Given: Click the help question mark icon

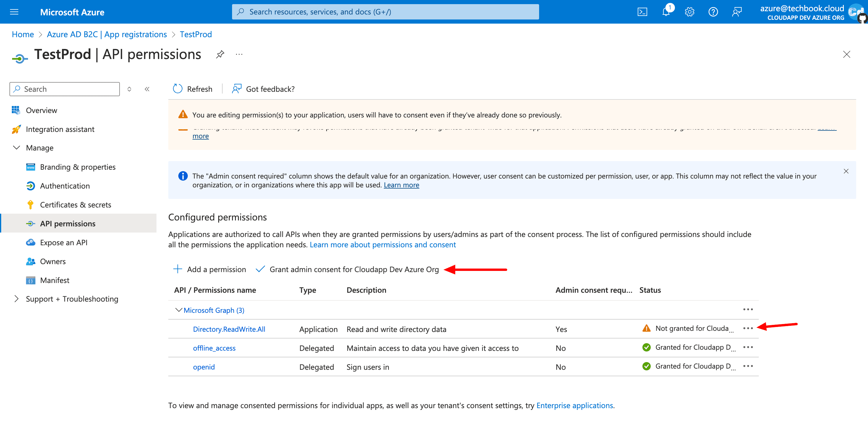Looking at the screenshot, I should [x=713, y=12].
